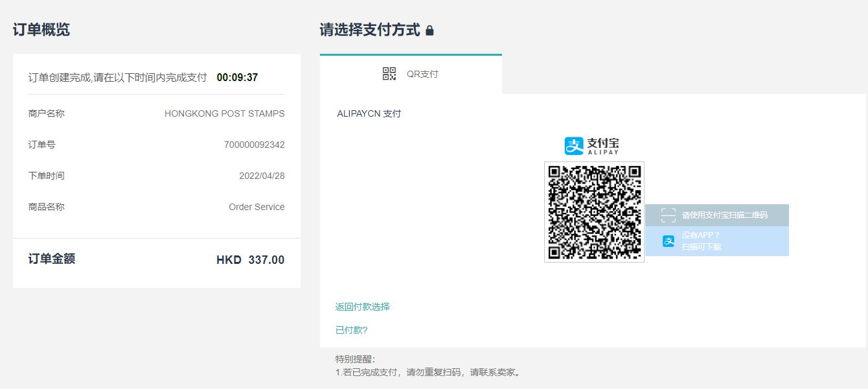Viewport: 868px width, 389px height.
Task: Click the 没有APP? 扫描可下载 banner text
Action: (x=701, y=241)
